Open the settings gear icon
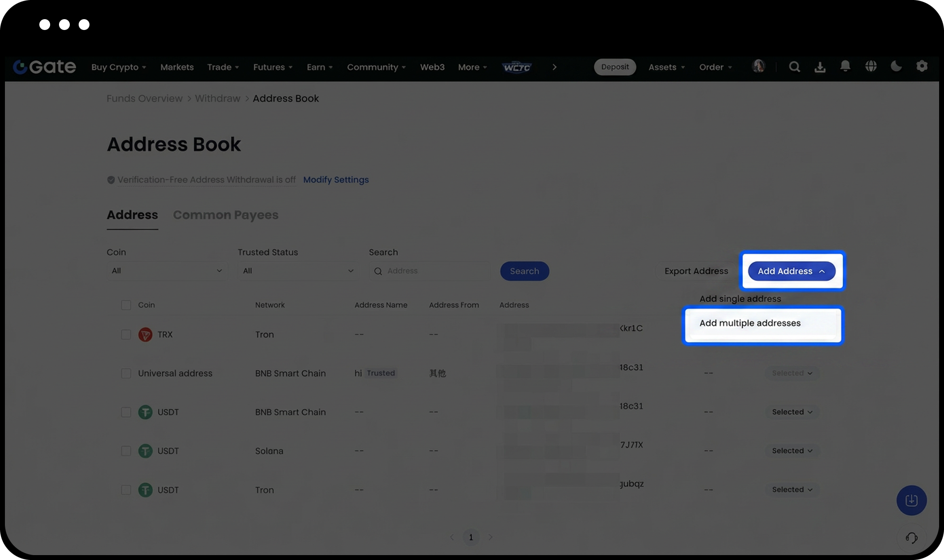944x560 pixels. tap(922, 66)
